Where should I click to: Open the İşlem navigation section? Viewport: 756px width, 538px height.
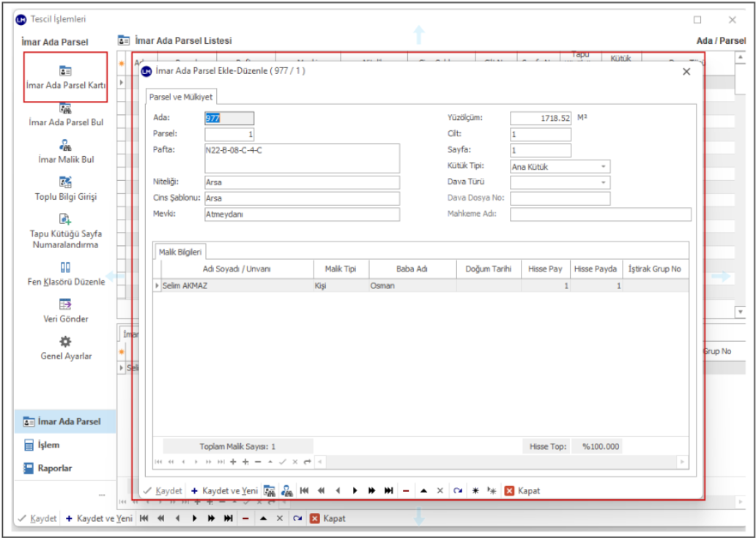pyautogui.click(x=48, y=445)
